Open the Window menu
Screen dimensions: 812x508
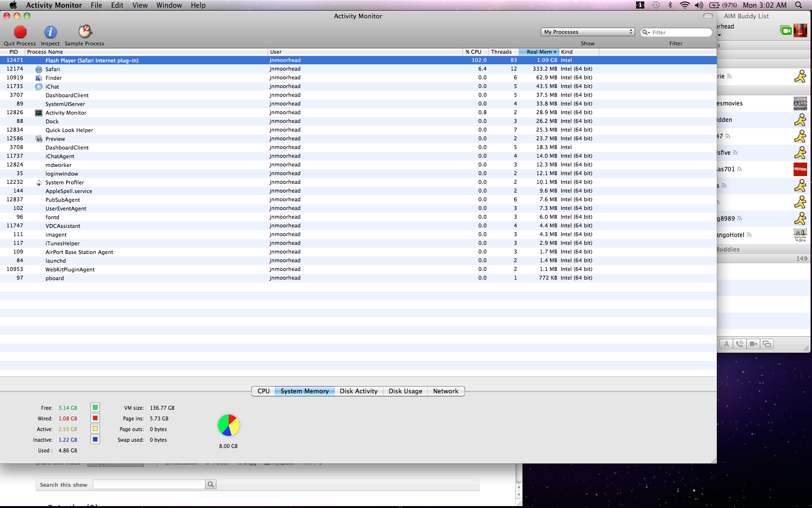click(x=169, y=5)
